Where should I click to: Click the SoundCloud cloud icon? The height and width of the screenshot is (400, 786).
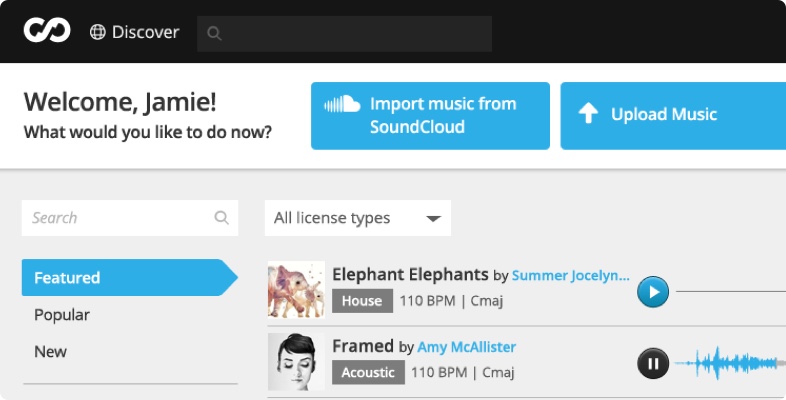pos(342,104)
